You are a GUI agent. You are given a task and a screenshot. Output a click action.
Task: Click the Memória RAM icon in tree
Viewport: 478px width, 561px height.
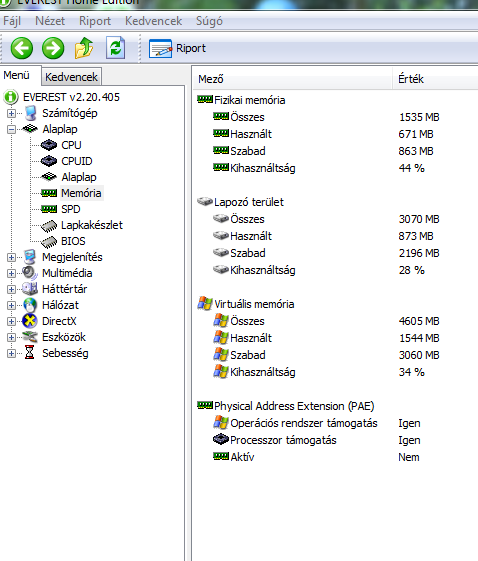49,193
